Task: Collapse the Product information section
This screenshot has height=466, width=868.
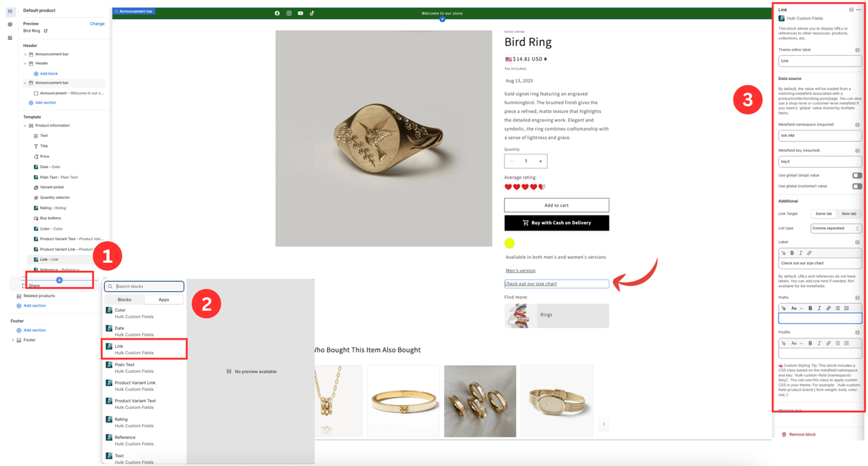Action: [x=25, y=126]
